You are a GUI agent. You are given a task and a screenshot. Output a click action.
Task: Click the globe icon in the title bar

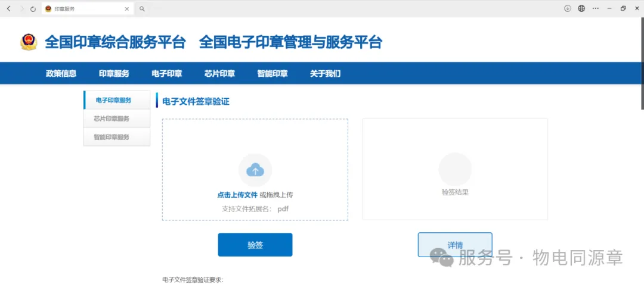(x=581, y=8)
